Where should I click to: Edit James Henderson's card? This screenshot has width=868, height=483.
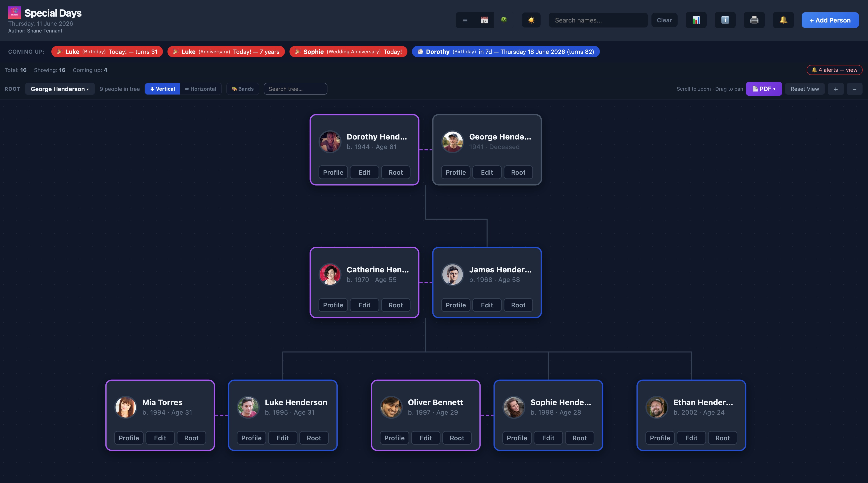487,305
